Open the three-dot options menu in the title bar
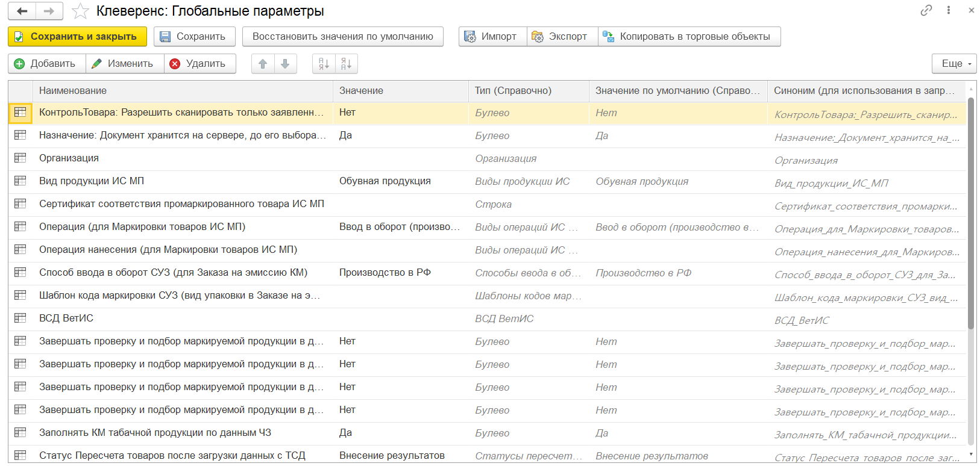 949,10
